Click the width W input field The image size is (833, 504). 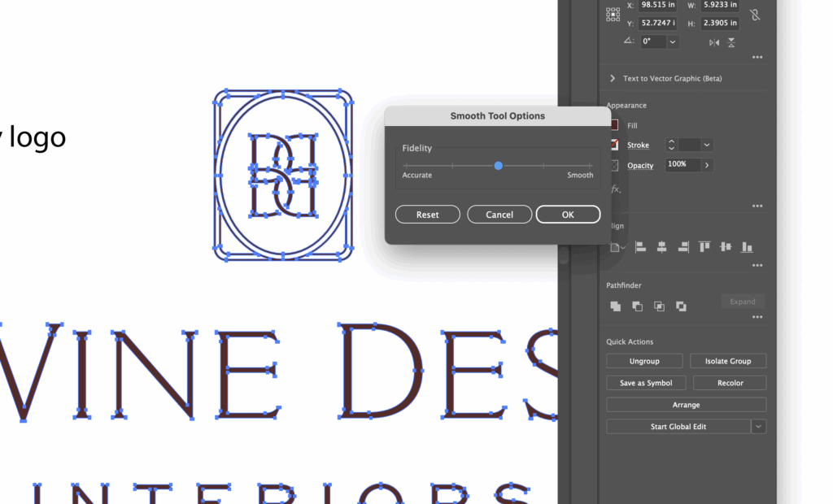[x=720, y=6]
